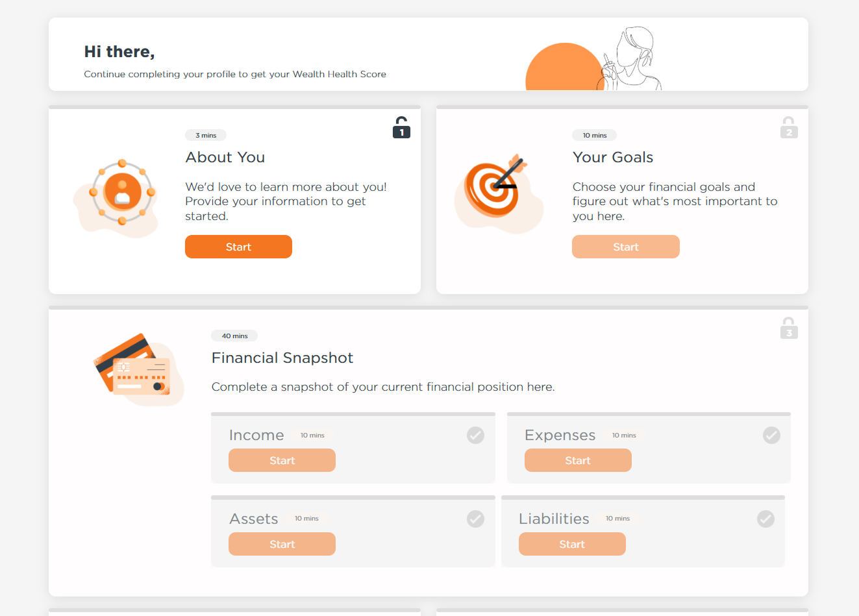Click the credit cards Financial Snapshot icon
Image resolution: width=859 pixels, height=616 pixels.
point(139,369)
